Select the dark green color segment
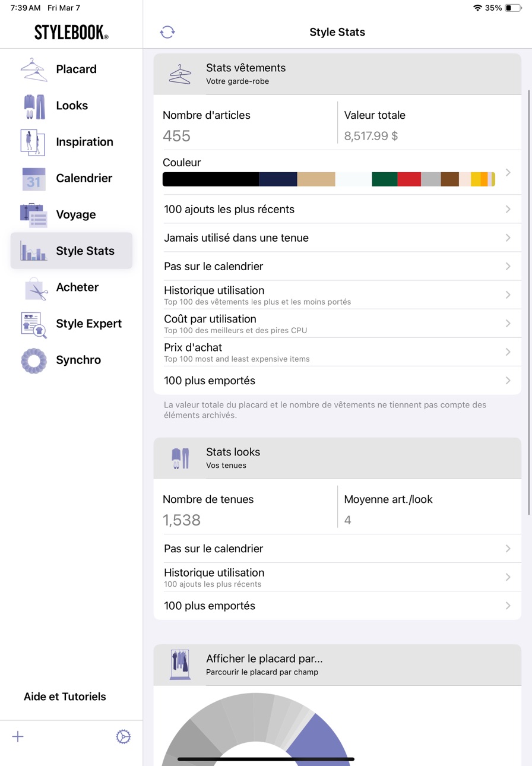Image resolution: width=532 pixels, height=766 pixels. [385, 179]
